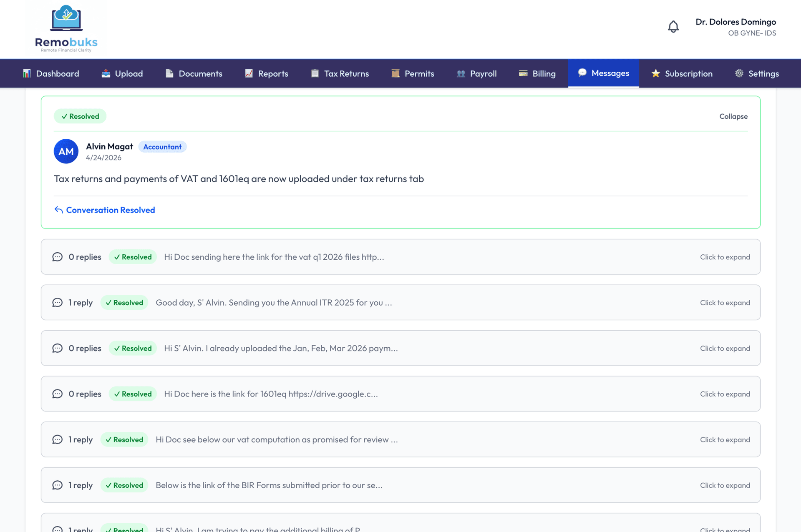The width and height of the screenshot is (801, 532).
Task: Click the Upload tray icon
Action: coord(106,73)
